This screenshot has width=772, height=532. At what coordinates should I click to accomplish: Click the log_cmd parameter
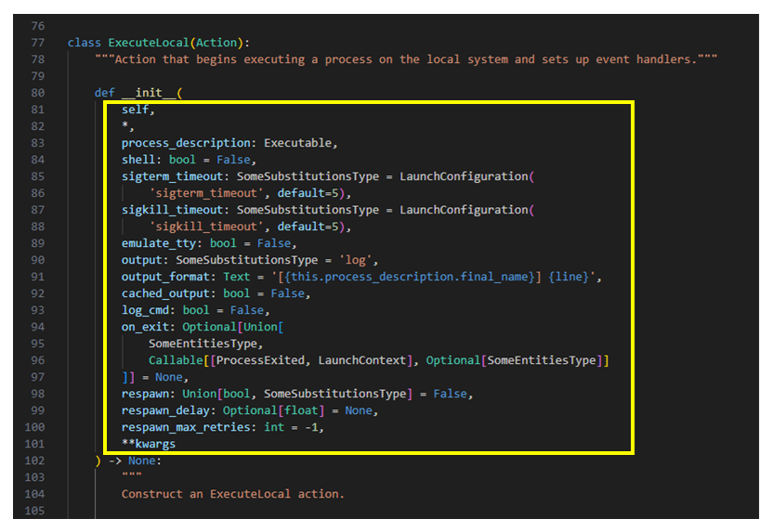tap(145, 310)
